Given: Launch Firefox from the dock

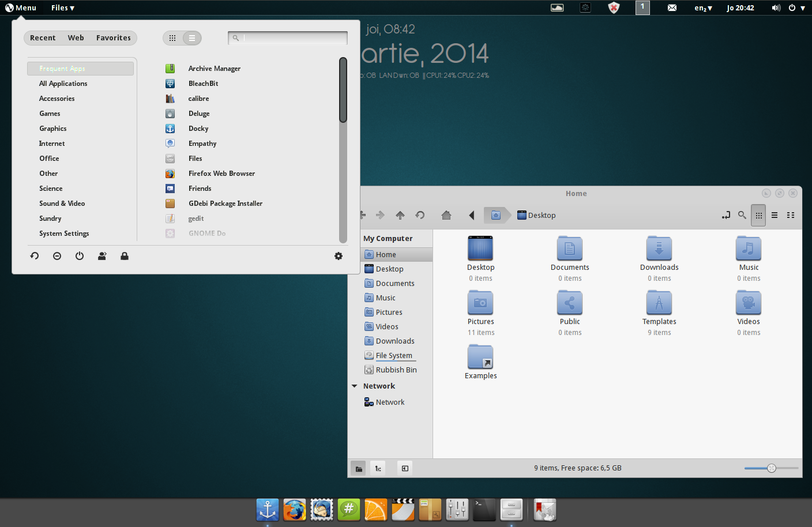Looking at the screenshot, I should pos(295,510).
